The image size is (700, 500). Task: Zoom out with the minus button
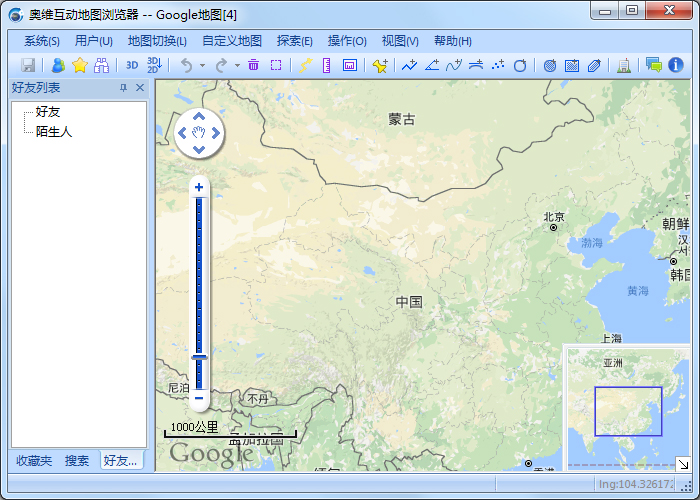point(199,398)
